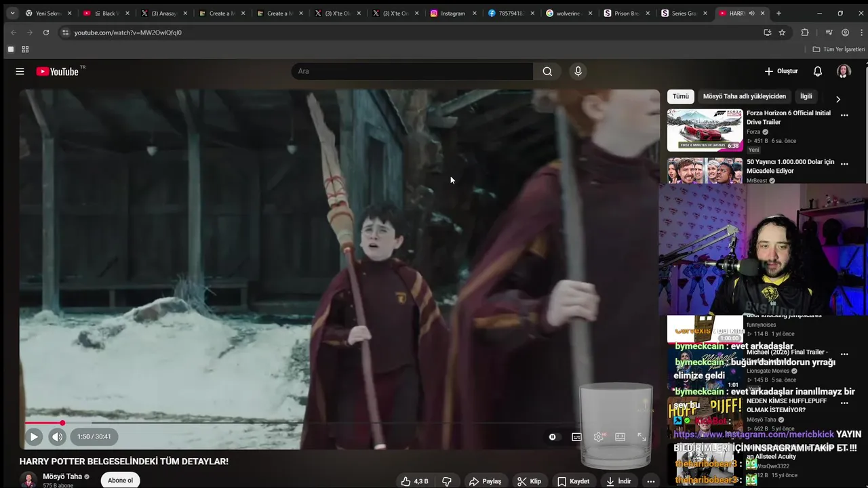Bookmark this page with star icon

[x=782, y=33]
